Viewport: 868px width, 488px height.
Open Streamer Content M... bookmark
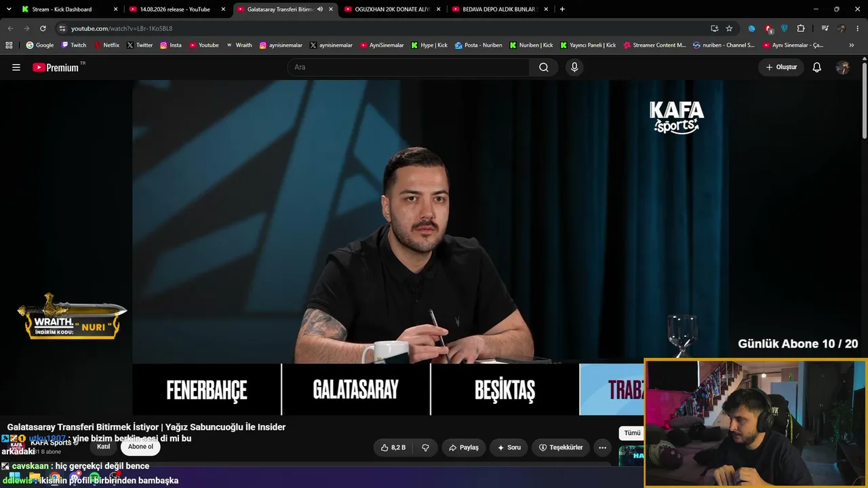pos(654,45)
